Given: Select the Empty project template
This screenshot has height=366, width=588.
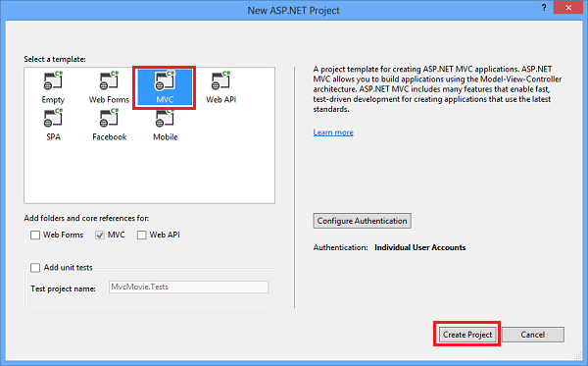Looking at the screenshot, I should 53,88.
